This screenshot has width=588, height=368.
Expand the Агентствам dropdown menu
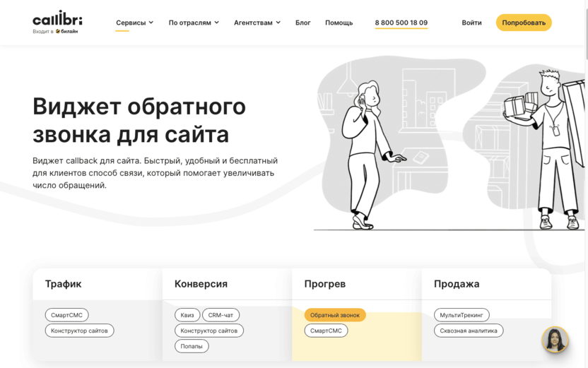point(257,23)
